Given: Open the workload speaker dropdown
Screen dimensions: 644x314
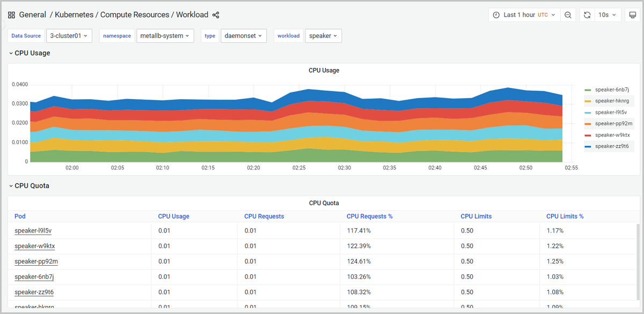Looking at the screenshot, I should click(x=323, y=36).
